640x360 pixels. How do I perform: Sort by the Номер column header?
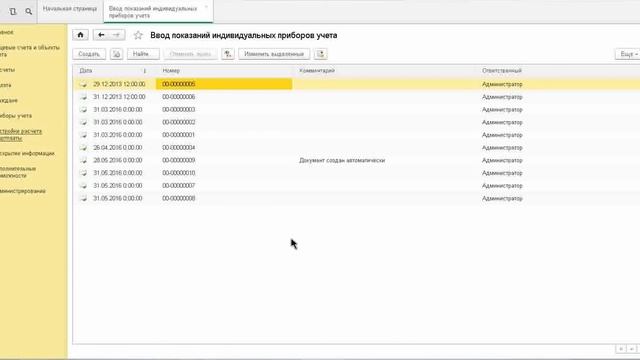pos(171,71)
